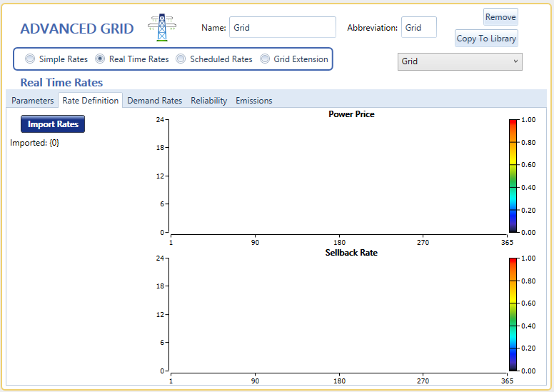Viewport: 554px width, 392px height.
Task: Switch to the Parameters tab
Action: click(32, 101)
